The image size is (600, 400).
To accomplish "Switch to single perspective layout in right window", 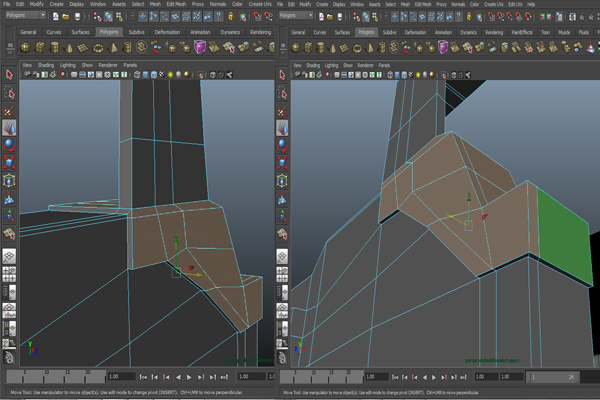I will point(282,256).
